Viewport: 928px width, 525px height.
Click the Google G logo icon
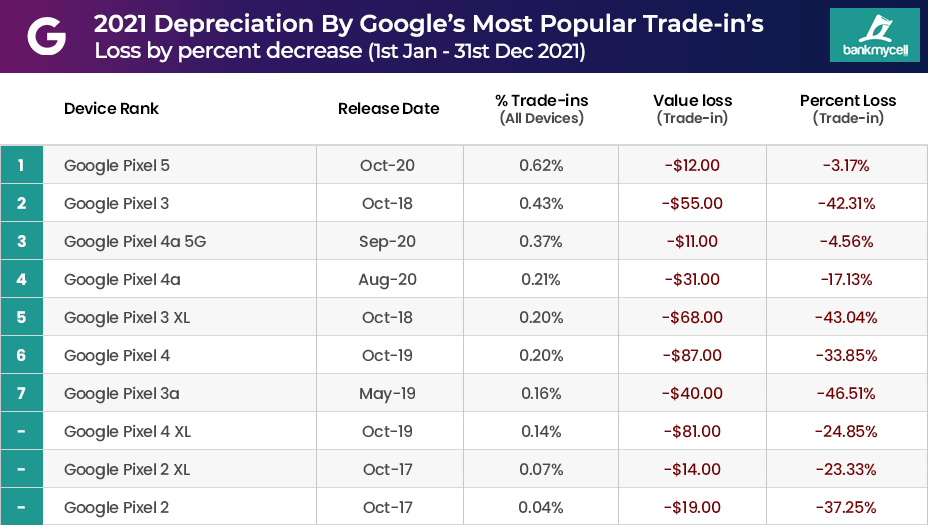coord(47,36)
